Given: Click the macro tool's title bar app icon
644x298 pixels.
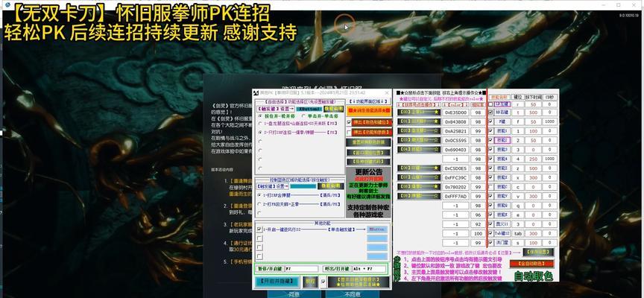Looking at the screenshot, I should point(255,93).
